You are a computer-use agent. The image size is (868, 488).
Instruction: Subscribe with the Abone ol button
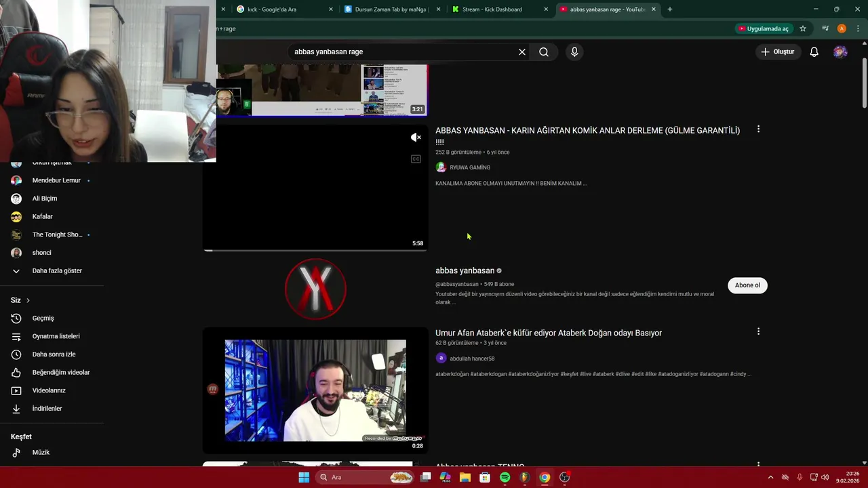pyautogui.click(x=747, y=285)
